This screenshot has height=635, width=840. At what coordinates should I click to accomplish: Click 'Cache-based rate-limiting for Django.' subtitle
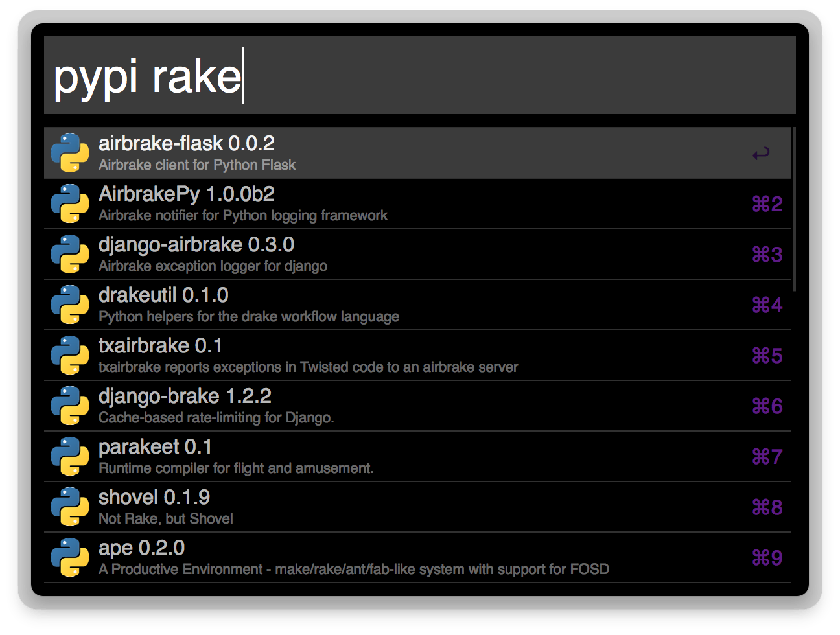tap(216, 418)
